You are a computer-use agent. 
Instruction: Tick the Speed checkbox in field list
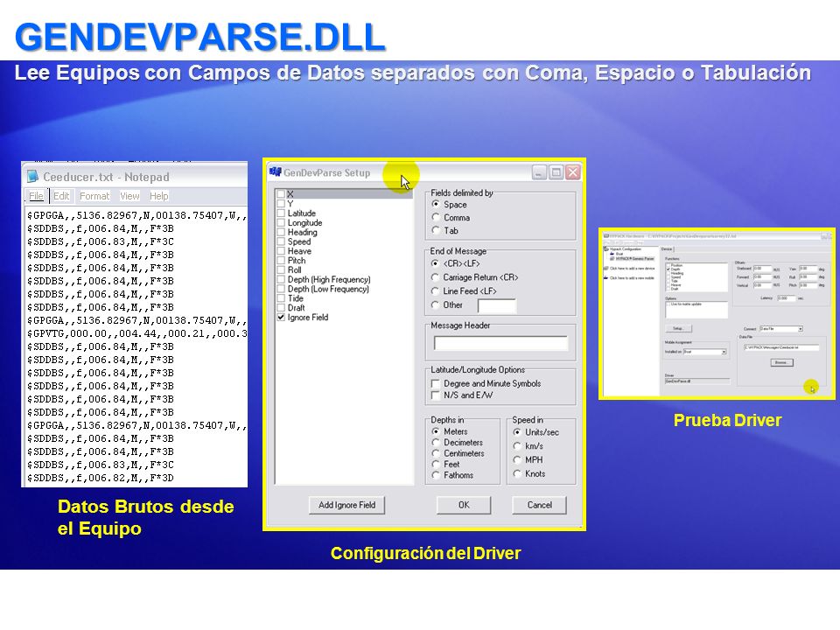coord(281,241)
